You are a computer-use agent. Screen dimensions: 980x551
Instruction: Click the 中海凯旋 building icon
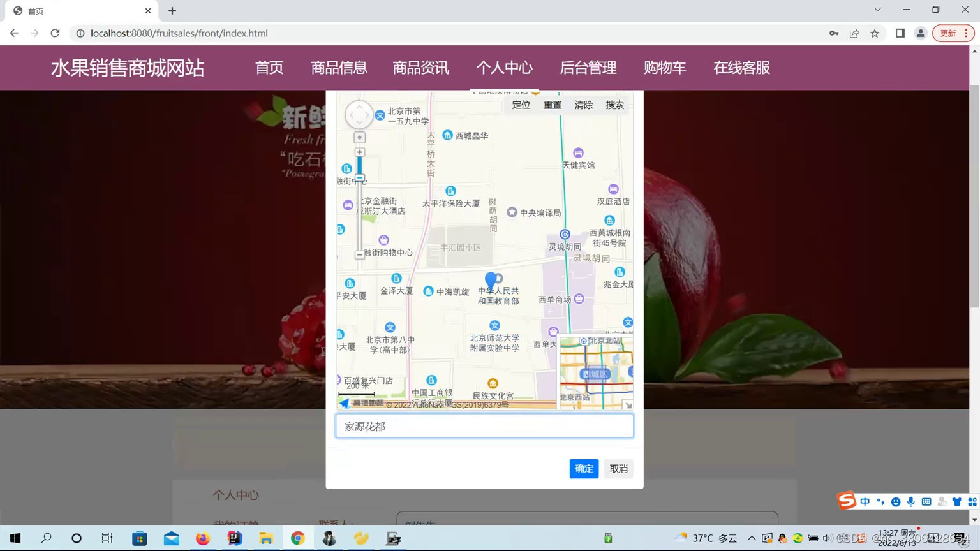point(428,291)
